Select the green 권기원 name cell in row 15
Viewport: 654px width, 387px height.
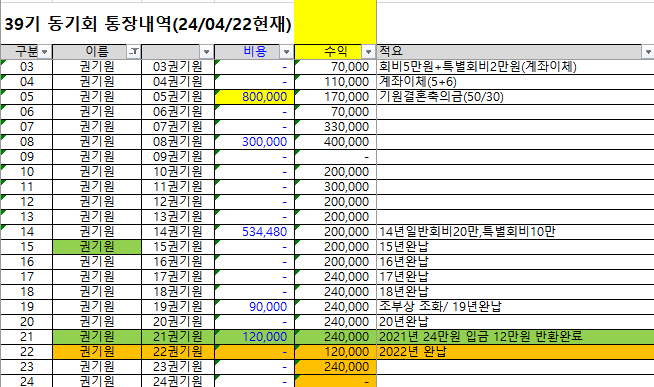pos(97,247)
